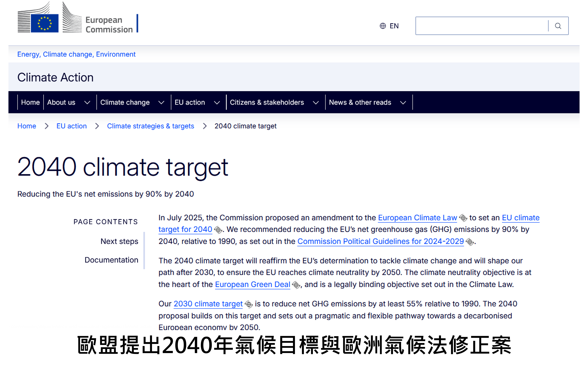
Task: Expand the About us menu chevron
Action: click(87, 102)
